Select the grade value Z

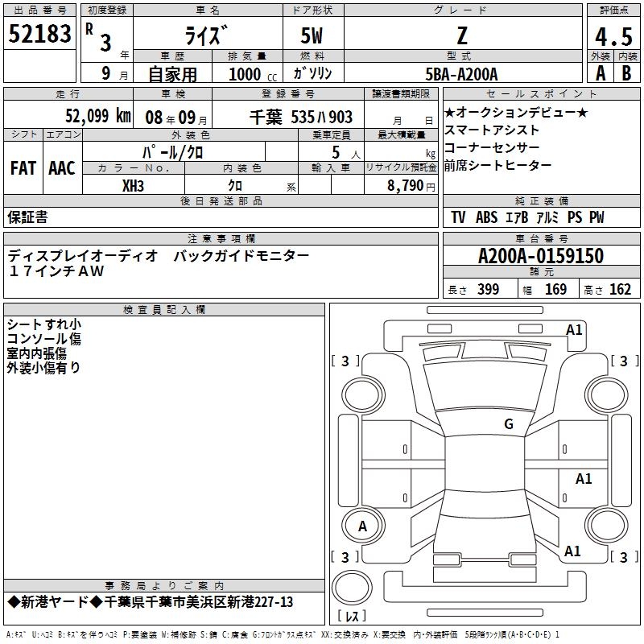click(462, 35)
